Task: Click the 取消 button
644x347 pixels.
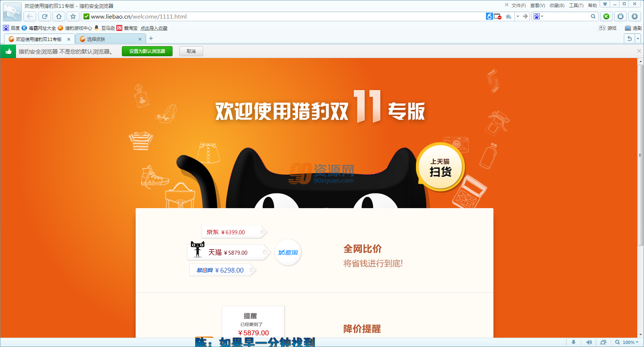Action: pos(191,51)
